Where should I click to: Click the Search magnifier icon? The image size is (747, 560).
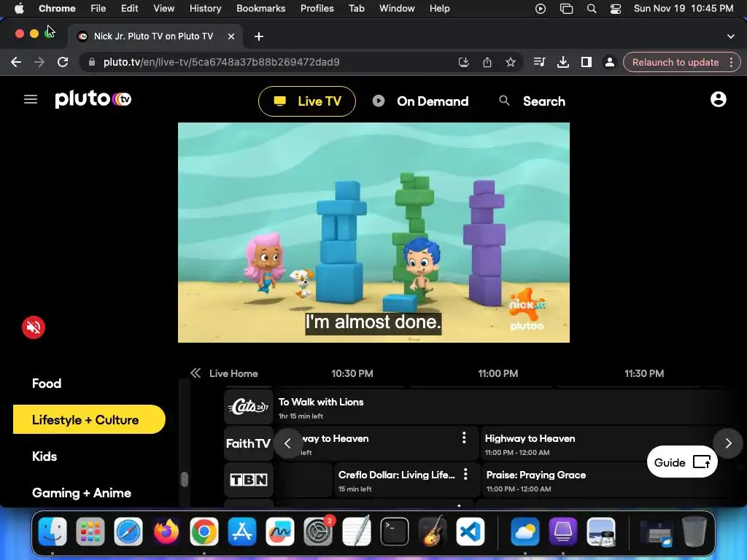[504, 101]
